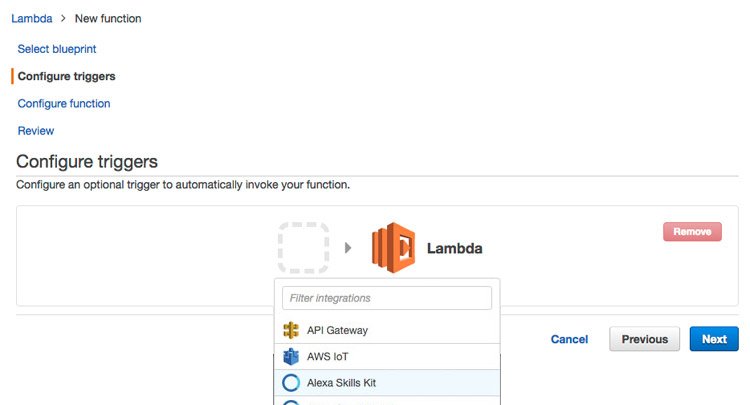The height and width of the screenshot is (405, 750).
Task: Select the Configure triggers step in sidebar
Action: [66, 76]
